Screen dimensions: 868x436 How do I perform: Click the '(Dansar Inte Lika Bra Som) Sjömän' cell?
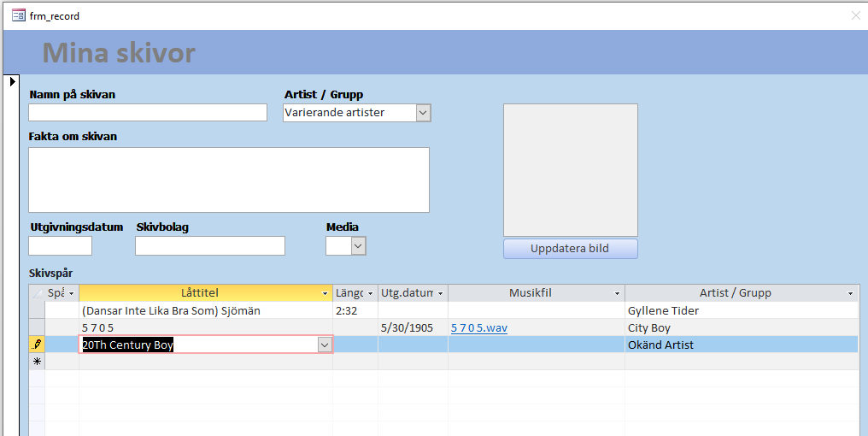point(206,311)
